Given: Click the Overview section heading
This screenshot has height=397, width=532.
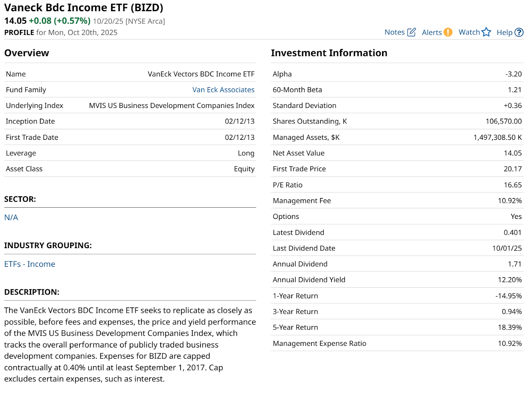Looking at the screenshot, I should click(27, 53).
